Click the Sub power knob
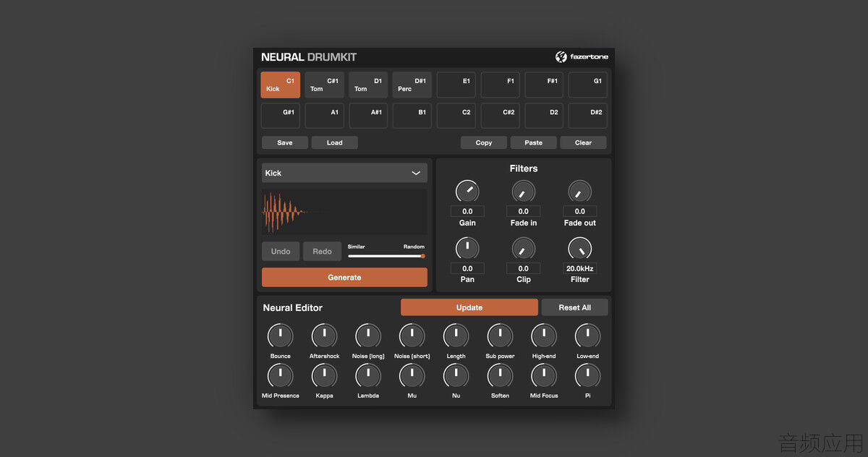868x457 pixels. 500,336
